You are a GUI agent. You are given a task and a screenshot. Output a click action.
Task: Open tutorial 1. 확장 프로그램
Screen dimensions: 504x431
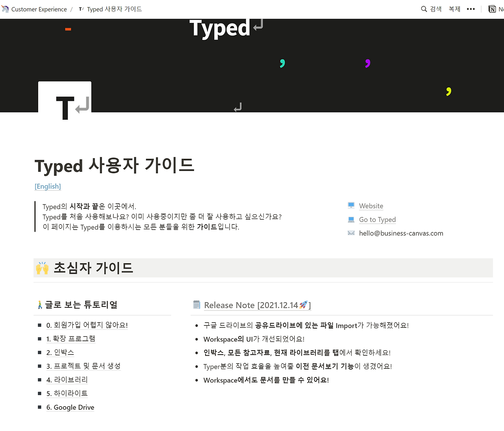[71, 338]
